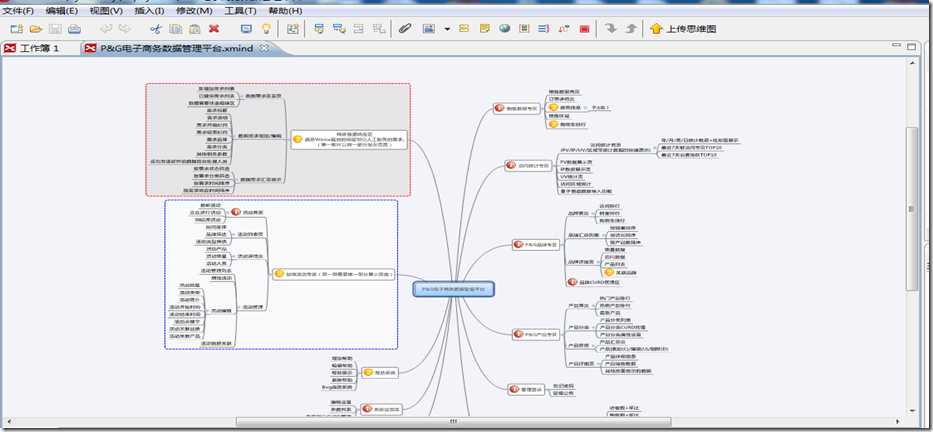Open the dropdown arrow beside image icon

click(x=447, y=29)
